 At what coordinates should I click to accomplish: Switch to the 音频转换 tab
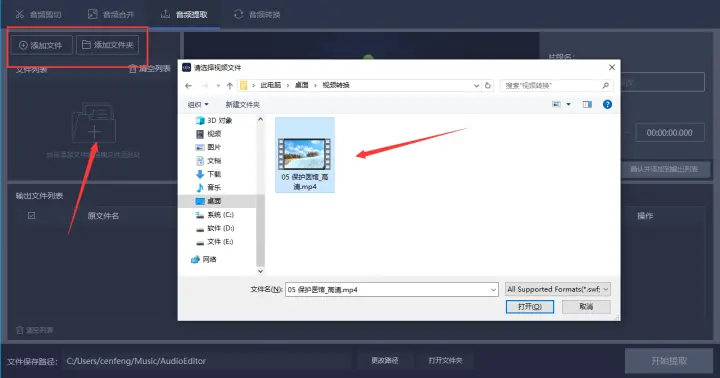click(x=257, y=15)
